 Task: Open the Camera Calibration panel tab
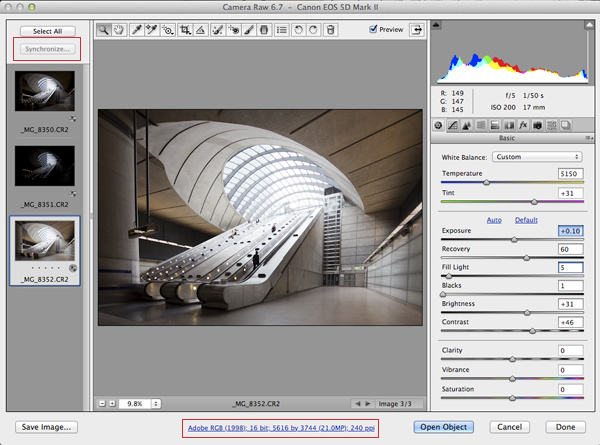[x=537, y=125]
